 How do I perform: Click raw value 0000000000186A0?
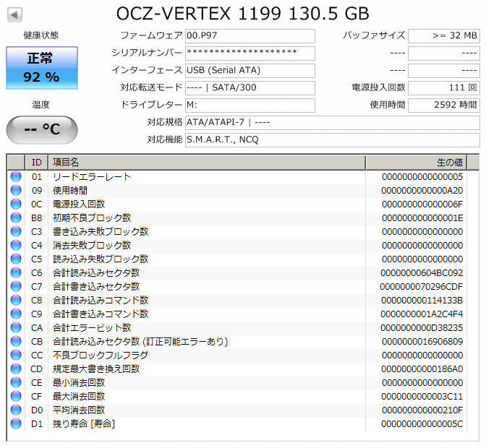click(x=422, y=369)
